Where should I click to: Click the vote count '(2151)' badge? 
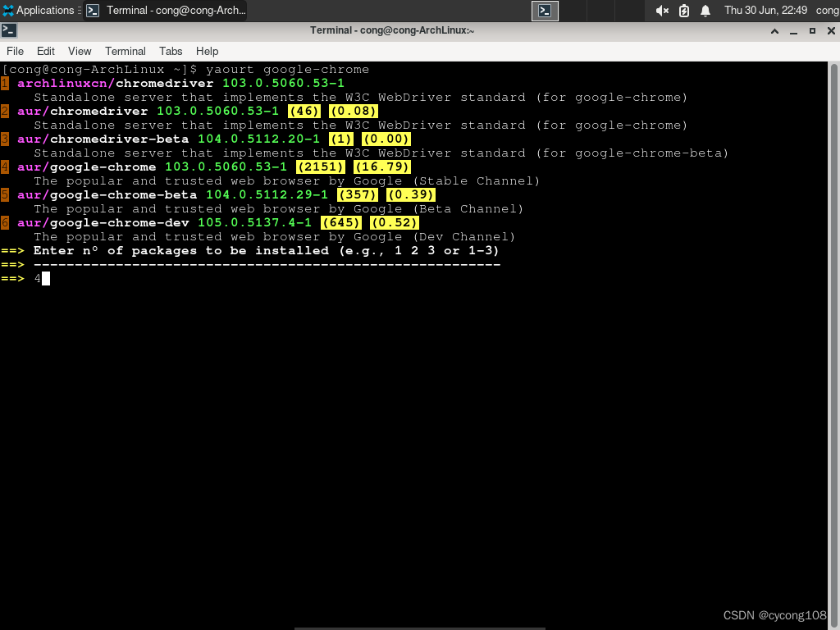pyautogui.click(x=321, y=167)
